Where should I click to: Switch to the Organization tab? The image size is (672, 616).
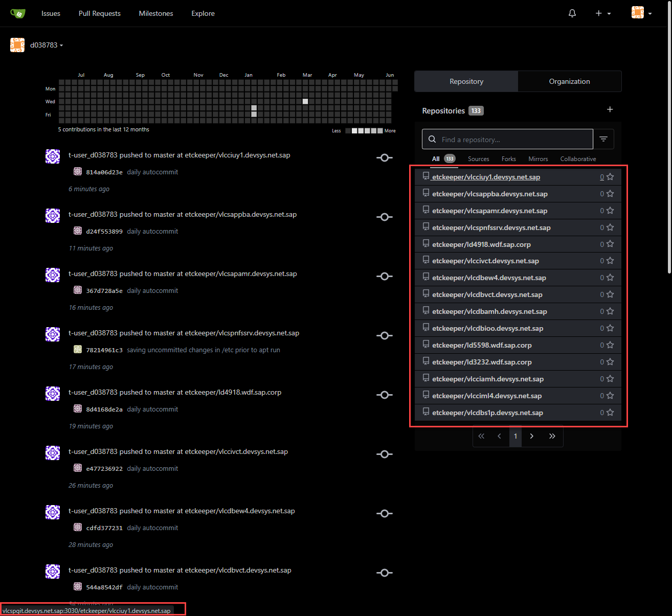[x=570, y=81]
